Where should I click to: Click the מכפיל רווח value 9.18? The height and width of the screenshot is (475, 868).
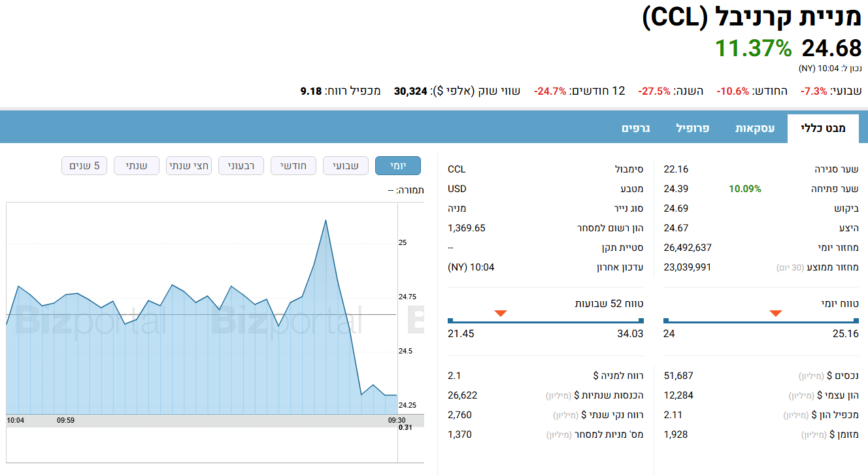[311, 91]
